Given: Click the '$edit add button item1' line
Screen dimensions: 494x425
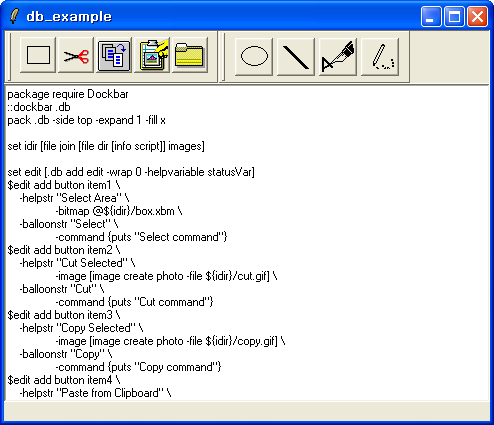Looking at the screenshot, I should tap(64, 185).
